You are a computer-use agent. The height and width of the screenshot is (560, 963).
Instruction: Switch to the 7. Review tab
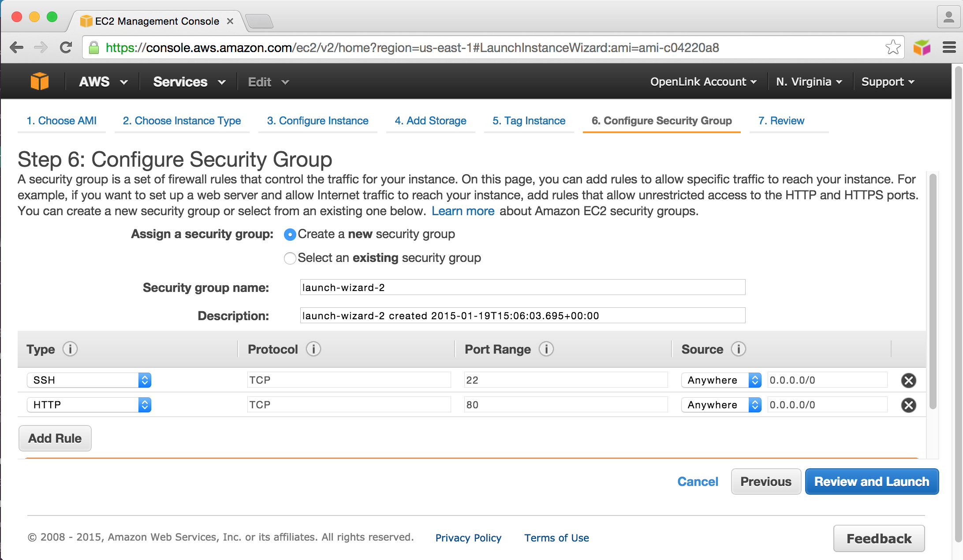(x=781, y=121)
